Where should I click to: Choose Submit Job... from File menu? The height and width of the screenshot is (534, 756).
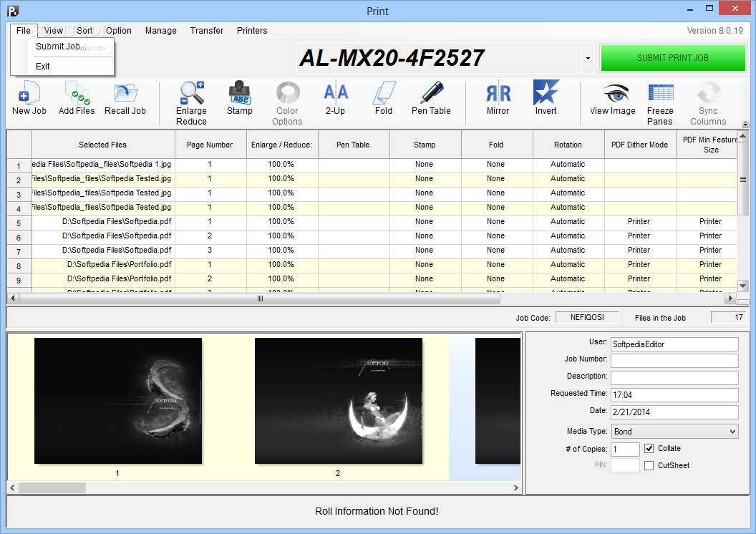click(61, 47)
